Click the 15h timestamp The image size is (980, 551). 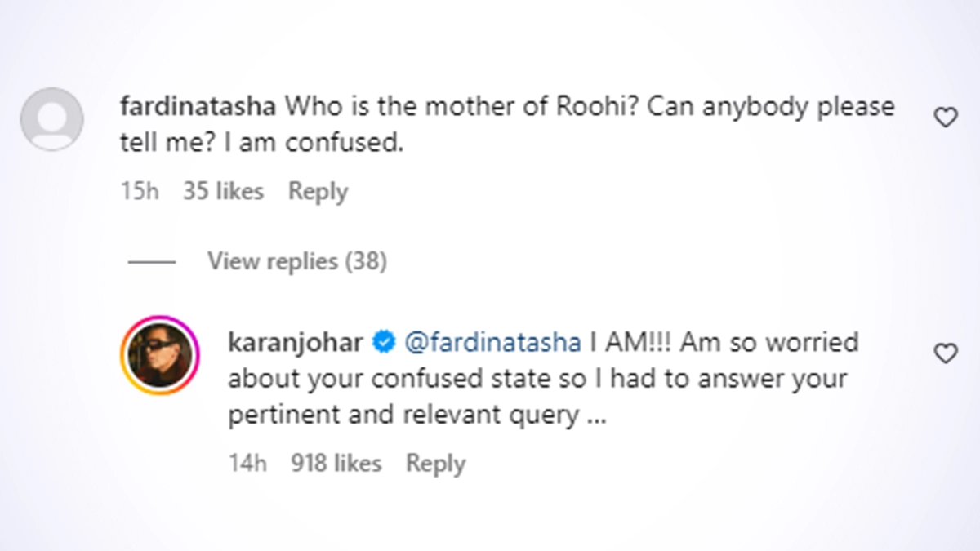139,192
